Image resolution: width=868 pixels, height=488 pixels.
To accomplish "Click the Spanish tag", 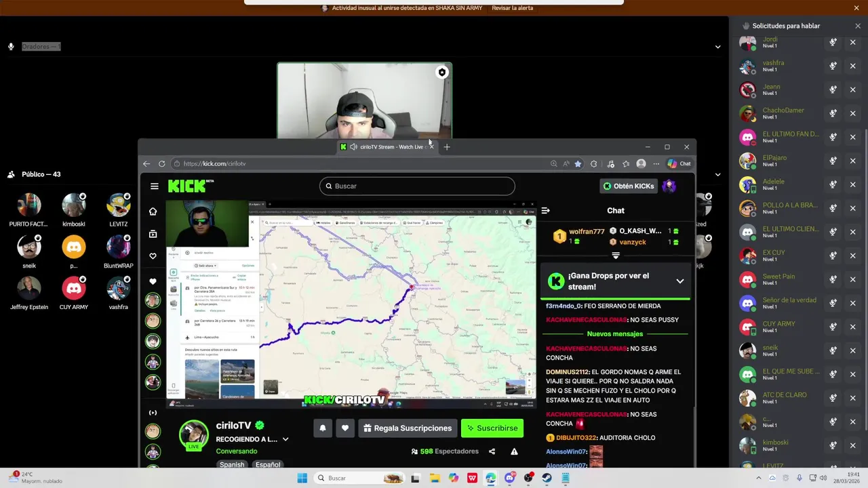I will tap(232, 464).
